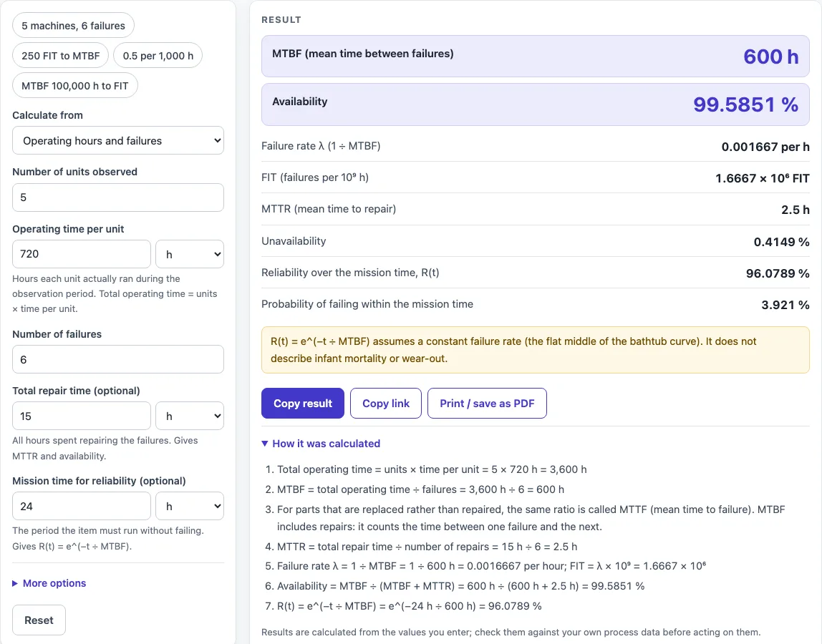This screenshot has width=822, height=644.
Task: Select the reliability value "96.0789 %"
Action: pos(778,273)
